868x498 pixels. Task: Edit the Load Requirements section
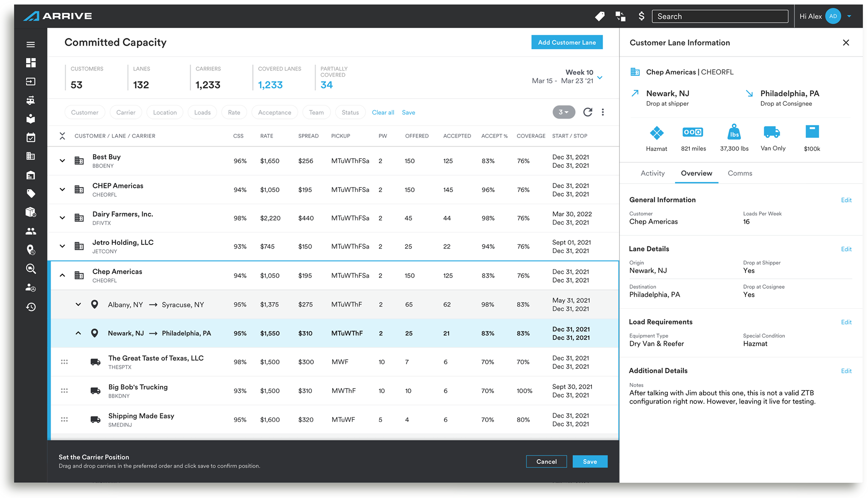846,322
